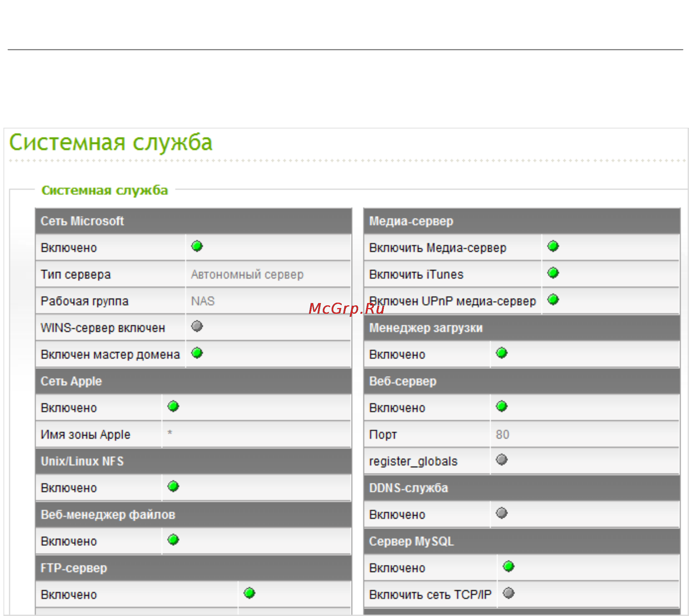Click the Имя зоны Apple label

coord(86,435)
